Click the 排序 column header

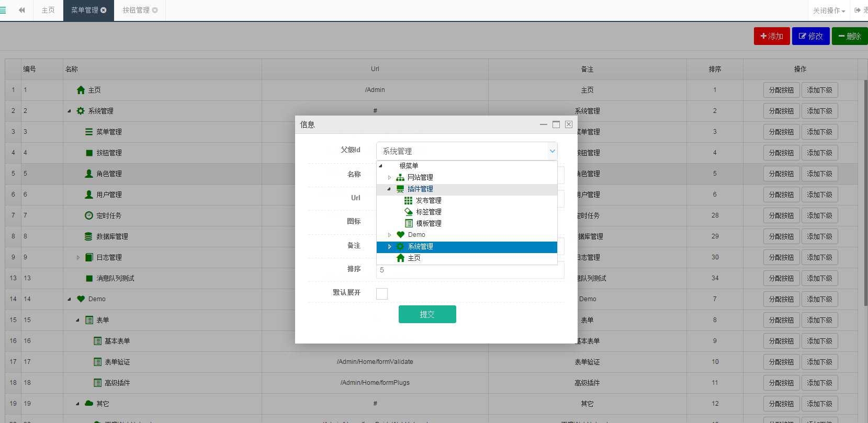pos(715,69)
